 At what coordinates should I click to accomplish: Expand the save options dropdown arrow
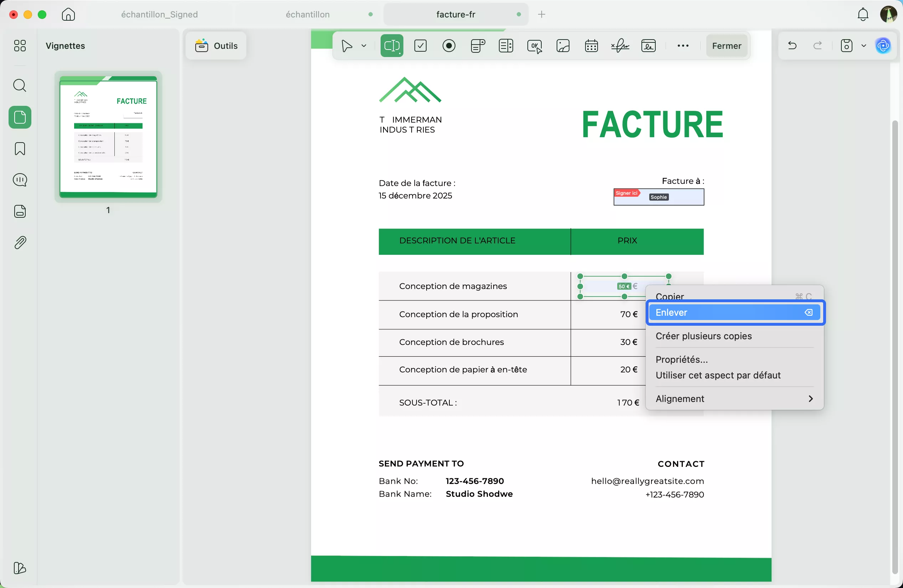pos(864,46)
